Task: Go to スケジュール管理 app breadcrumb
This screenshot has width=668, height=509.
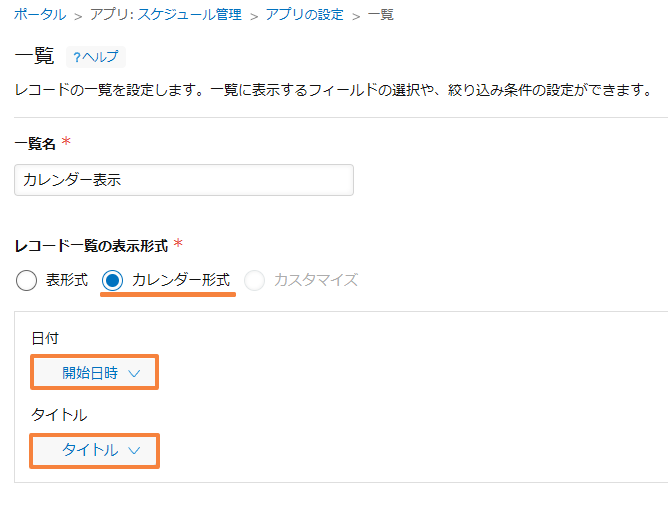Action: click(166, 15)
